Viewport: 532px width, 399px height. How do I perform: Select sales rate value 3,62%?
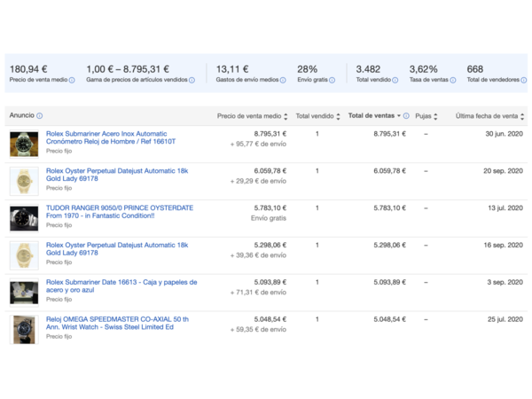click(424, 69)
